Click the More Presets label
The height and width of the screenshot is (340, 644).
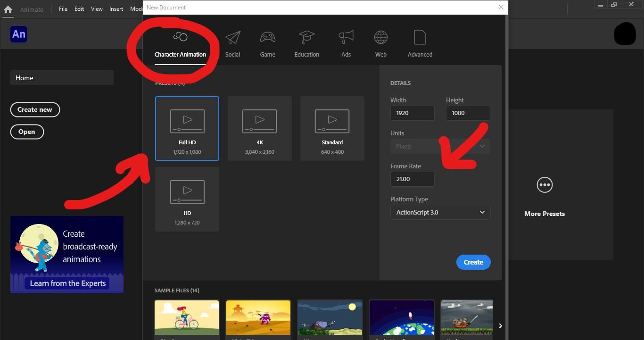point(545,214)
